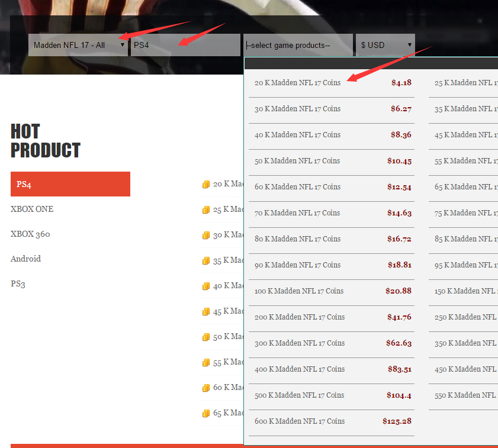The width and height of the screenshot is (498, 448).
Task: Pick the 85 K Madden NFL coins dropdown entry
Action: pyautogui.click(x=464, y=239)
